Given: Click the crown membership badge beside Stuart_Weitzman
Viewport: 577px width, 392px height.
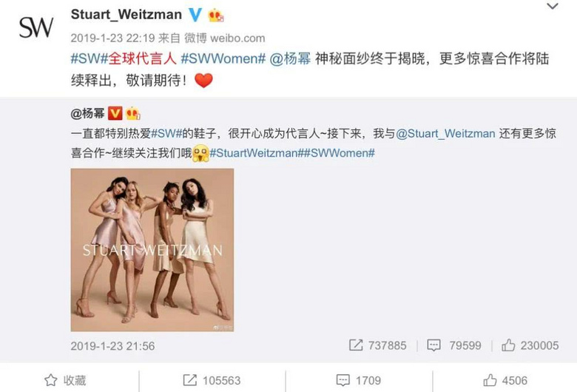Looking at the screenshot, I should coord(216,15).
